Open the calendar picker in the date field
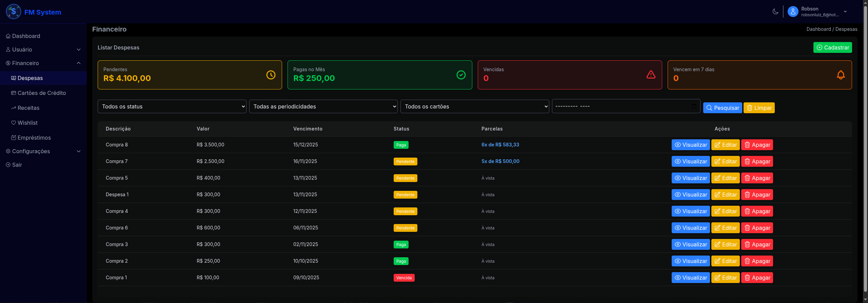The height and width of the screenshot is (303, 868). click(x=694, y=106)
